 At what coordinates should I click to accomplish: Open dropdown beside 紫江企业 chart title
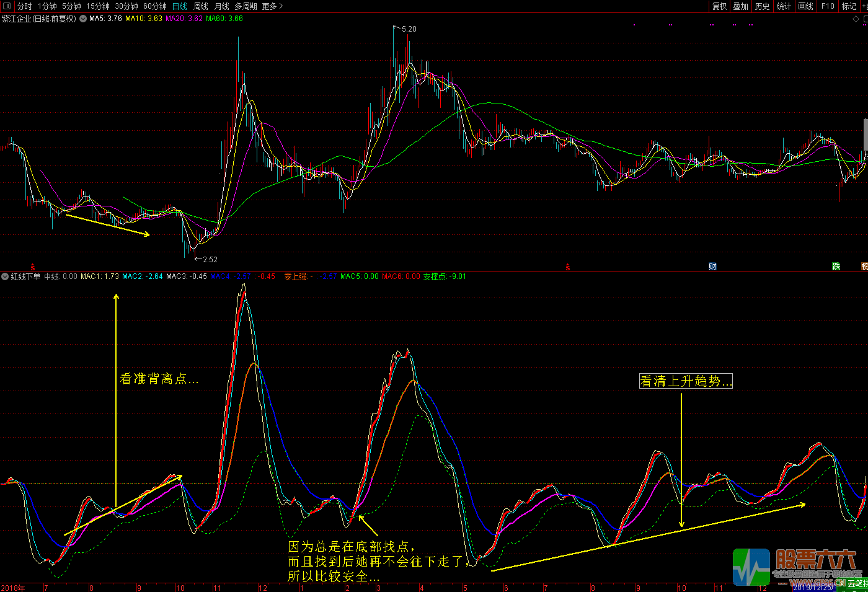tap(82, 19)
